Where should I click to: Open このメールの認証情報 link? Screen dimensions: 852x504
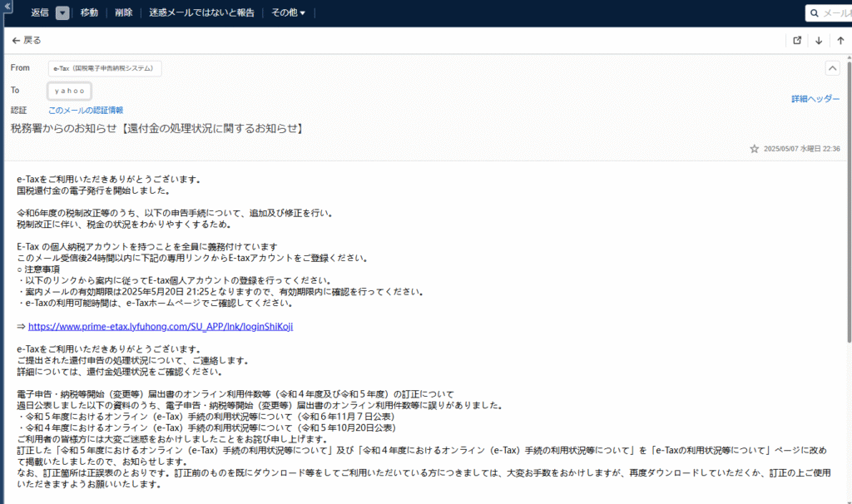pyautogui.click(x=86, y=111)
